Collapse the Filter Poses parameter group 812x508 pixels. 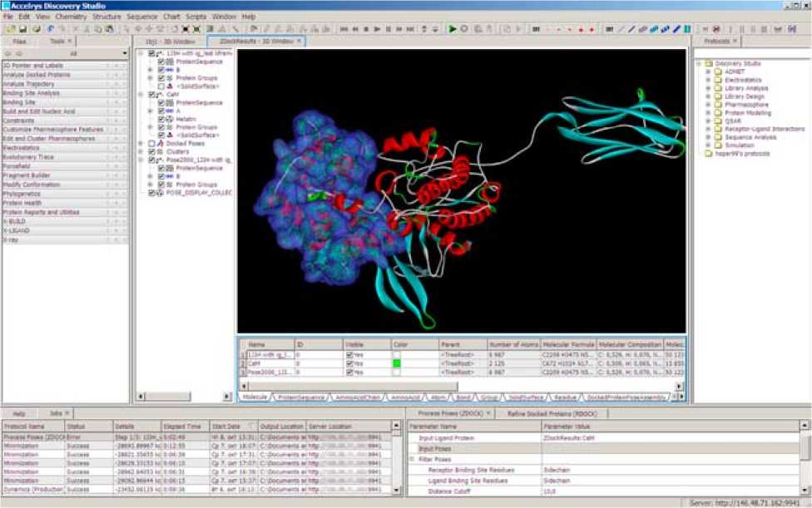pyautogui.click(x=411, y=458)
